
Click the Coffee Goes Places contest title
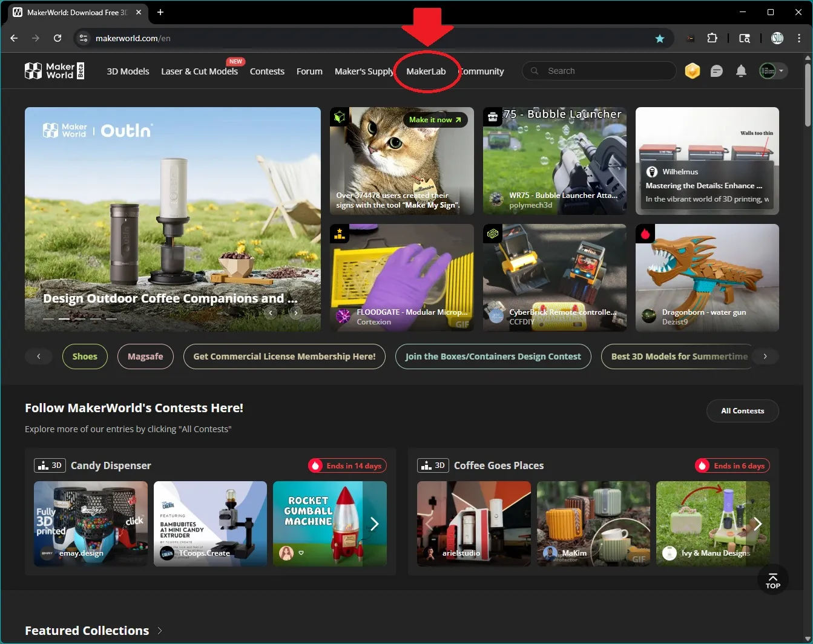(499, 465)
